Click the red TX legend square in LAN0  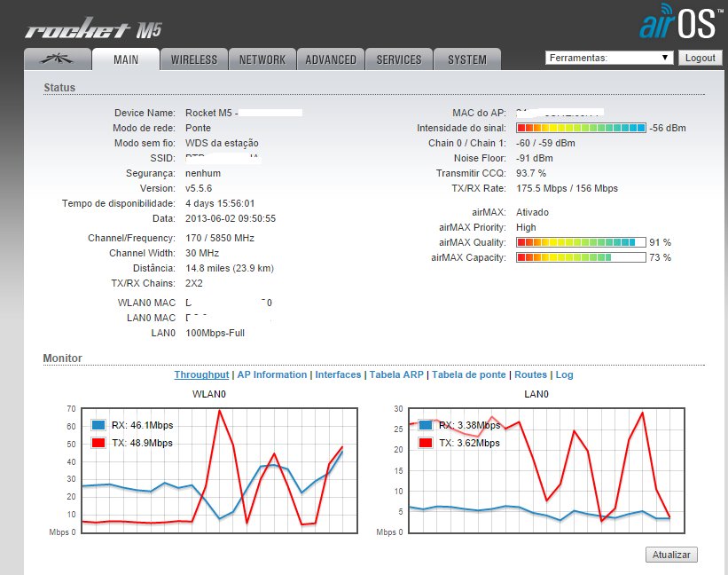[x=426, y=443]
